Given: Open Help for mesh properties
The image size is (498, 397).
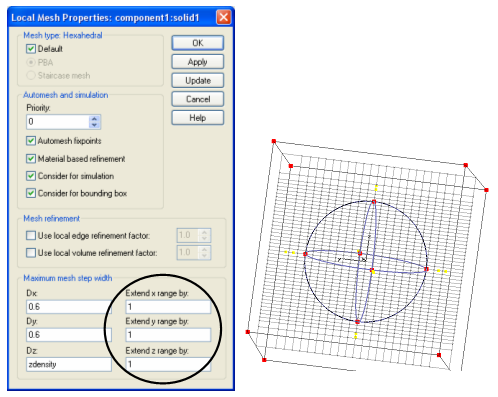Looking at the screenshot, I should coord(198,118).
